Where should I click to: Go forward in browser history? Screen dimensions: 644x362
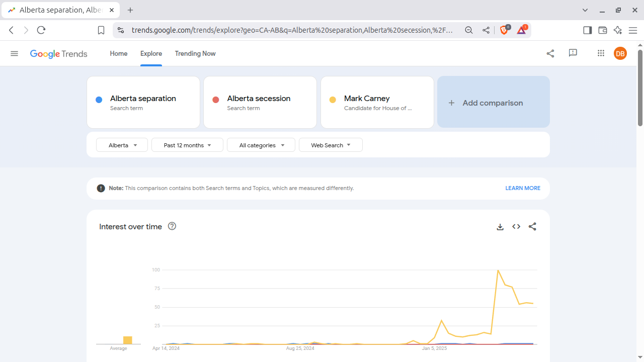(26, 30)
